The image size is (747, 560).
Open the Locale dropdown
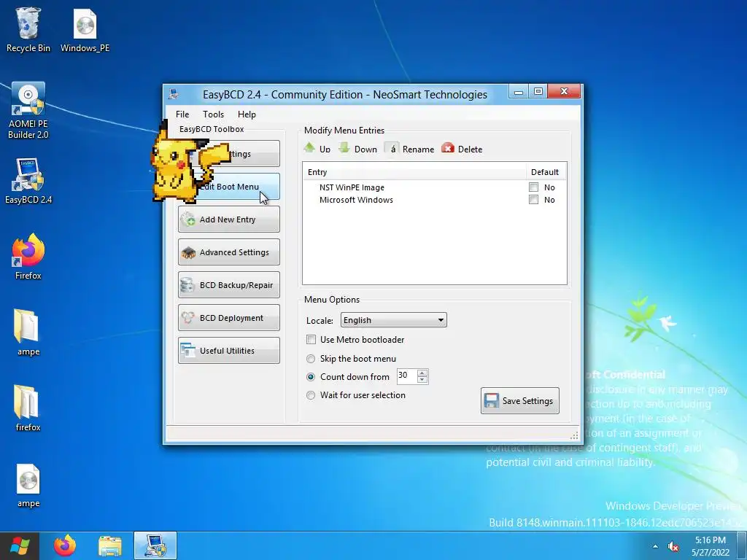(393, 320)
